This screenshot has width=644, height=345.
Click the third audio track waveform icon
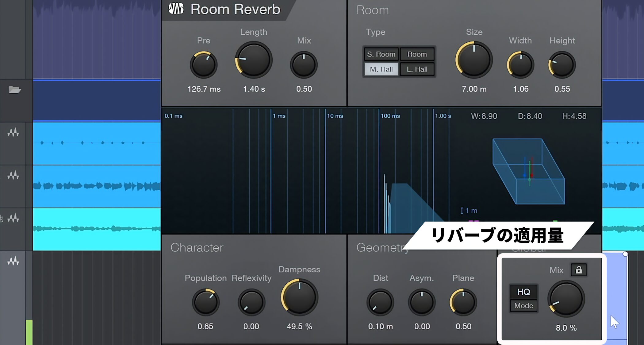tap(13, 218)
